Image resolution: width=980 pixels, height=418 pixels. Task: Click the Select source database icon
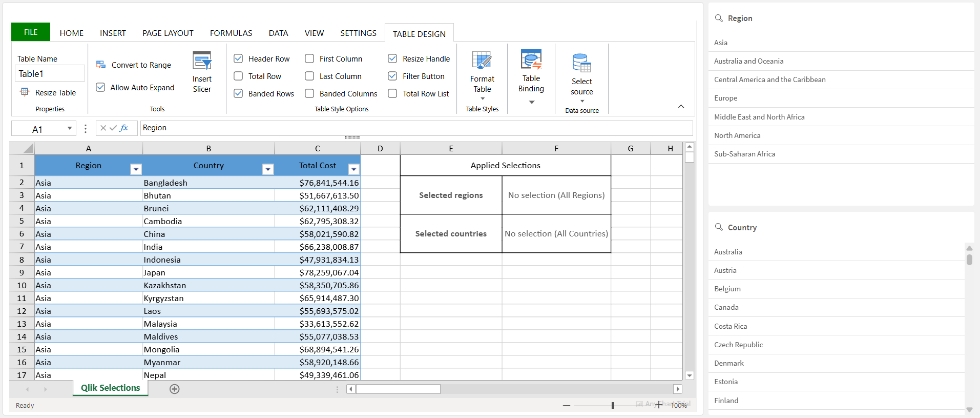[581, 63]
